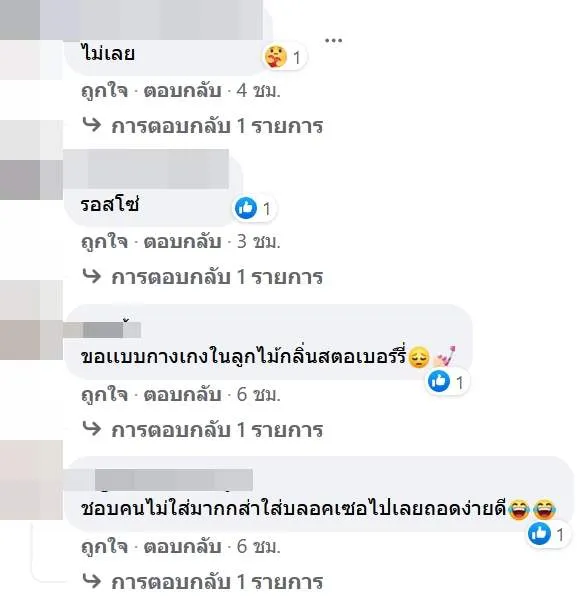Like the ไม่เลย comment with ถูกใจ
Image resolution: width=577 pixels, height=599 pixels.
click(x=104, y=92)
